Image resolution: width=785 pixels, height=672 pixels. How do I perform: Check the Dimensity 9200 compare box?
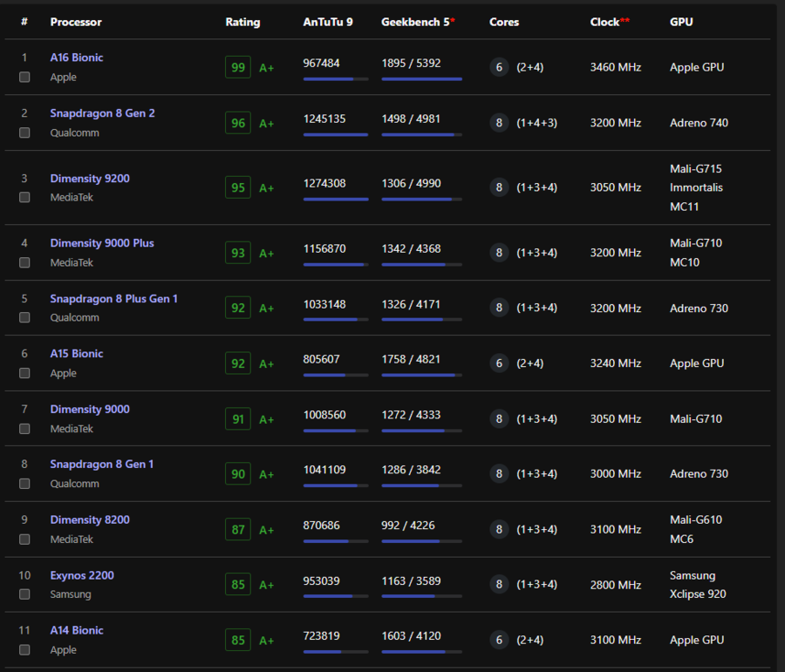24,197
